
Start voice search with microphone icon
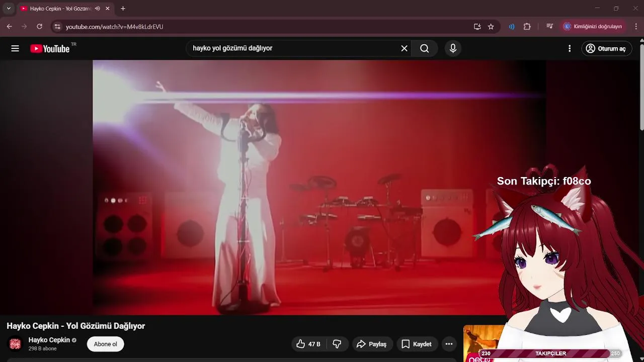pyautogui.click(x=453, y=48)
